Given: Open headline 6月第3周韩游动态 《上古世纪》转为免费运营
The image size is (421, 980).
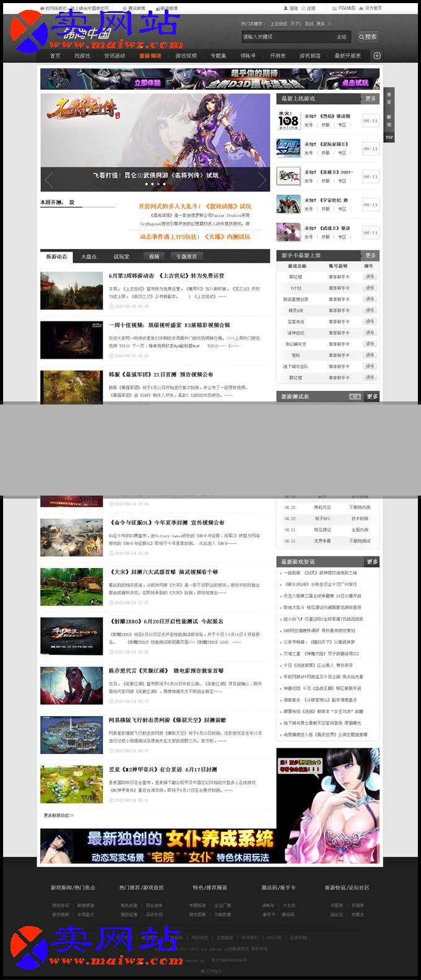Looking at the screenshot, I should pyautogui.click(x=167, y=276).
